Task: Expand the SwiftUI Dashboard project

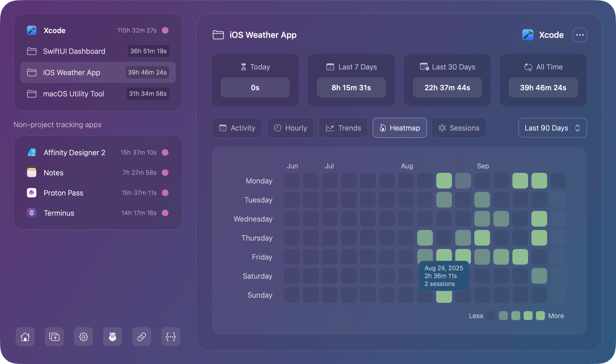Action: (x=74, y=51)
